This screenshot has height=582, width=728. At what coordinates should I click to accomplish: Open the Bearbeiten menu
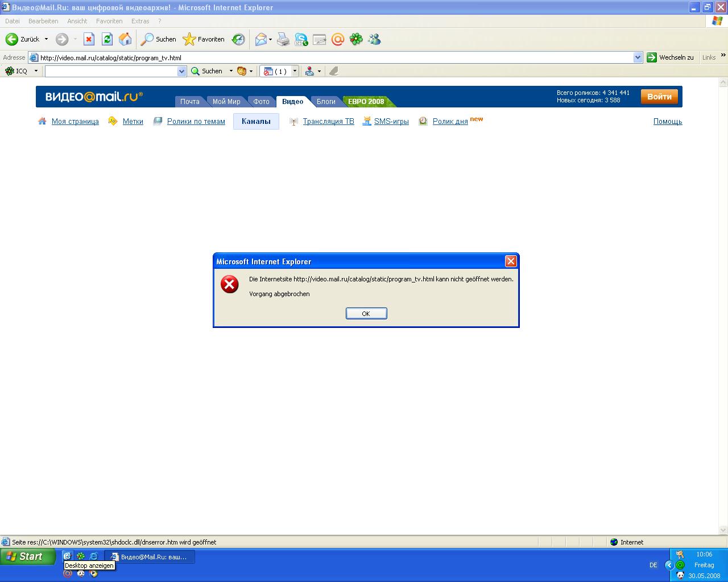pyautogui.click(x=43, y=21)
